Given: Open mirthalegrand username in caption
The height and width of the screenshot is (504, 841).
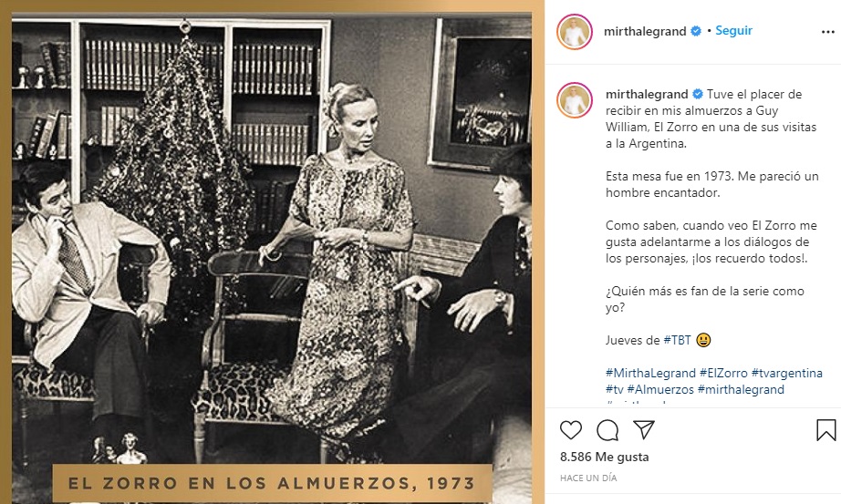Looking at the screenshot, I should pyautogui.click(x=647, y=95).
